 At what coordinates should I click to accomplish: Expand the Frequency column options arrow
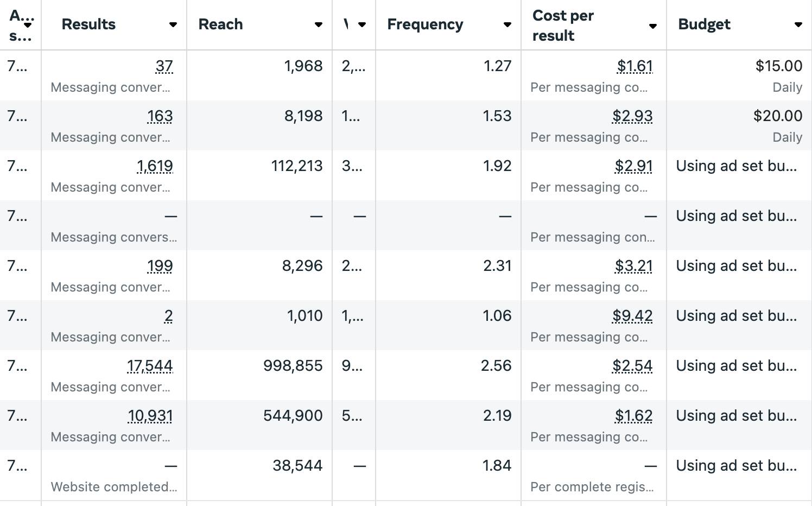(x=507, y=24)
